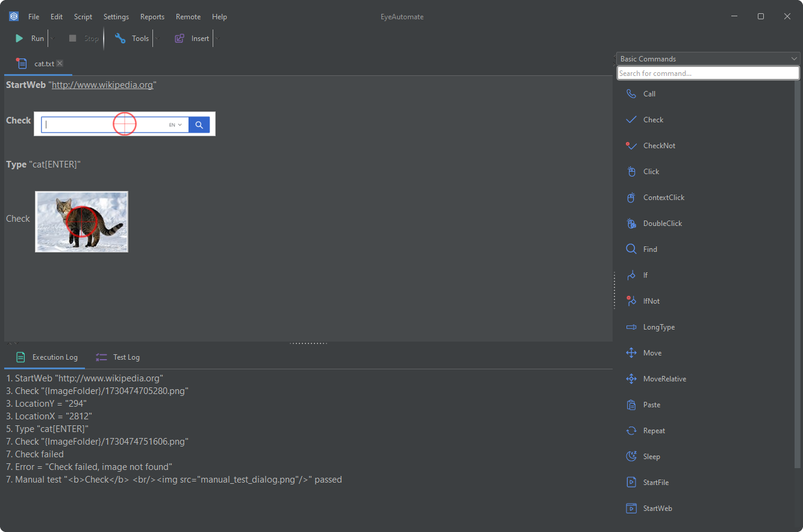This screenshot has height=532, width=803.
Task: Close the cat.txt tab
Action: pyautogui.click(x=60, y=63)
